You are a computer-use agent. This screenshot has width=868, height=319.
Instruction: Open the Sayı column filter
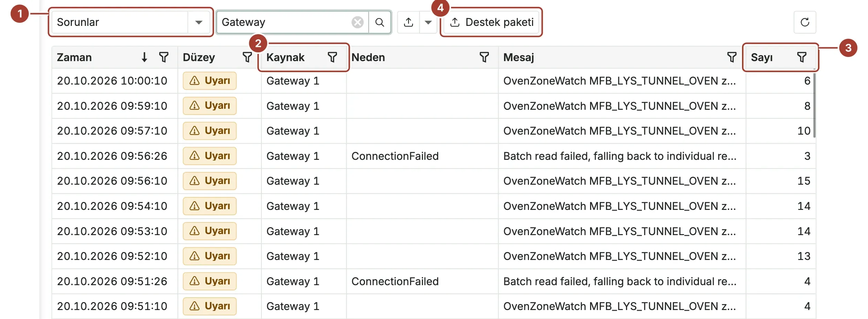tap(802, 57)
